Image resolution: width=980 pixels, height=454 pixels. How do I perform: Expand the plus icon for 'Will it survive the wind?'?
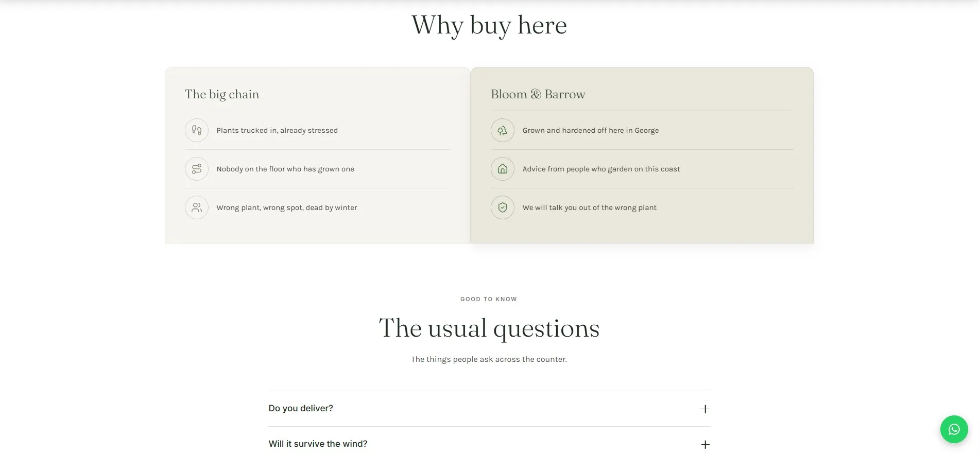[706, 444]
